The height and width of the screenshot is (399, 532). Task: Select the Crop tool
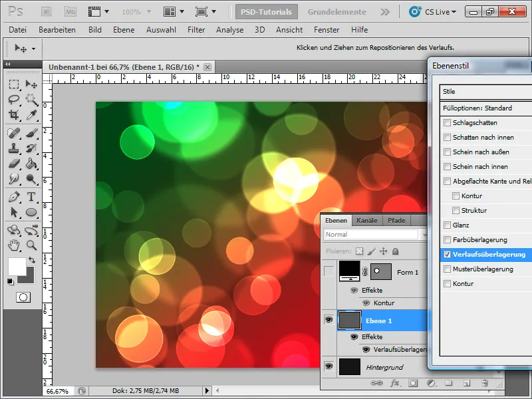click(x=13, y=115)
